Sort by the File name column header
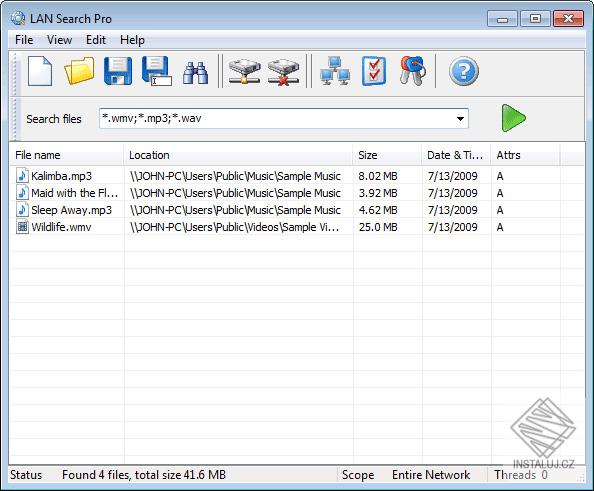This screenshot has width=594, height=491. 67,155
